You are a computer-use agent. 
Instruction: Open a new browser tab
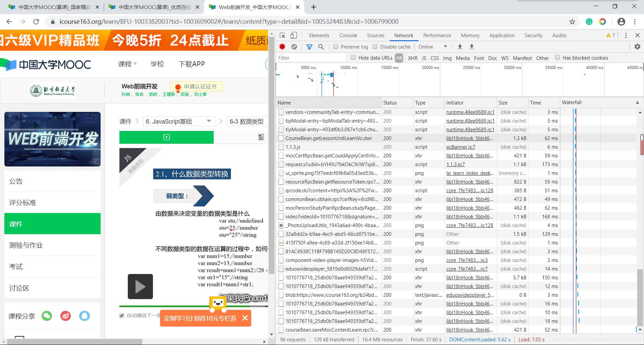tap(314, 7)
